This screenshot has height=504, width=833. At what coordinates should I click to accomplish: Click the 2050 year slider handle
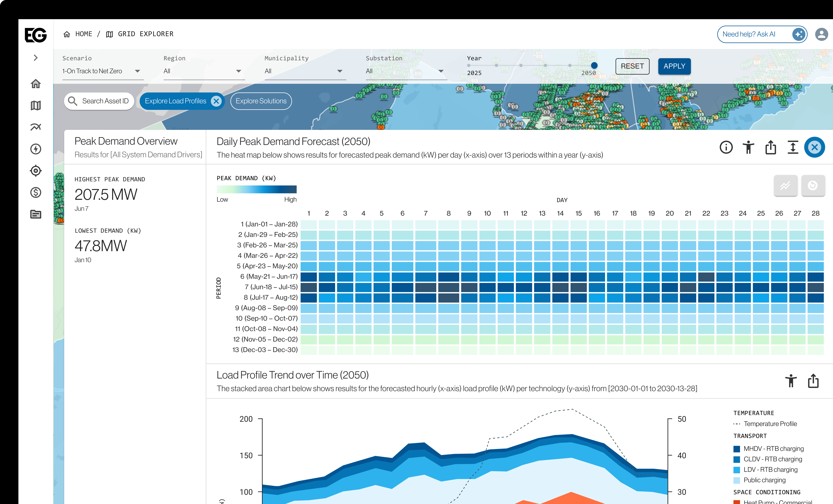coord(594,65)
